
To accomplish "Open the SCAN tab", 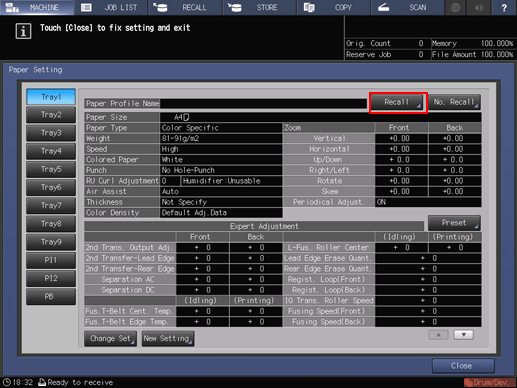I will tap(407, 7).
